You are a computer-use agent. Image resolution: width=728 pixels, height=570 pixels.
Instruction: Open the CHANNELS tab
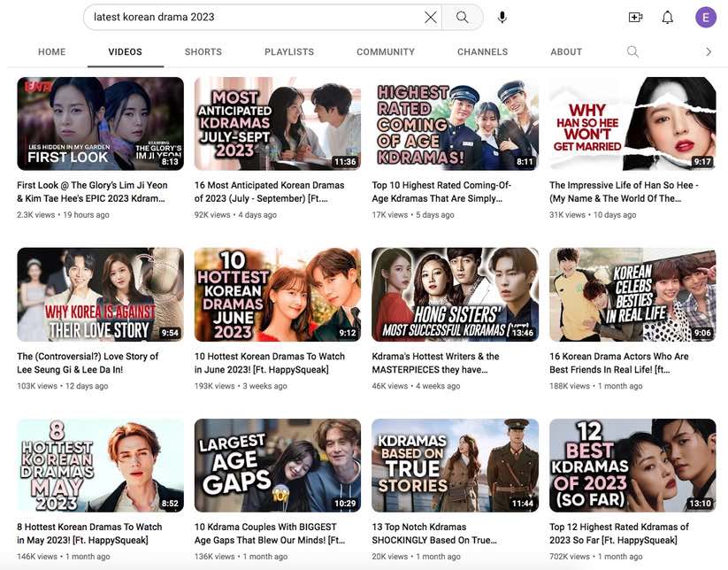(482, 51)
